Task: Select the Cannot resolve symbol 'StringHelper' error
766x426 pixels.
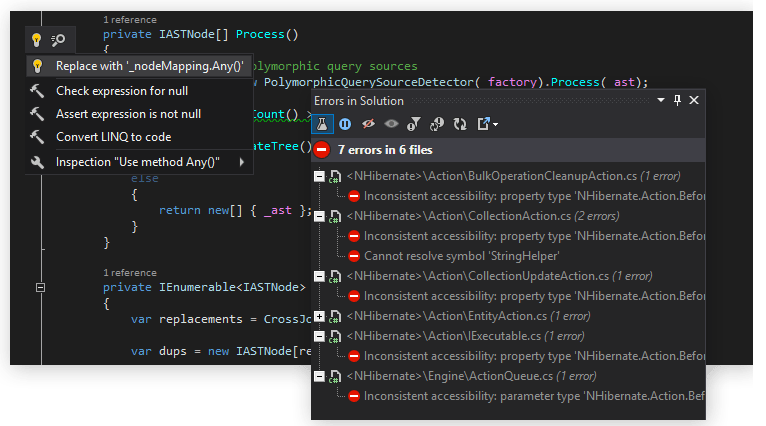Action: point(446,256)
